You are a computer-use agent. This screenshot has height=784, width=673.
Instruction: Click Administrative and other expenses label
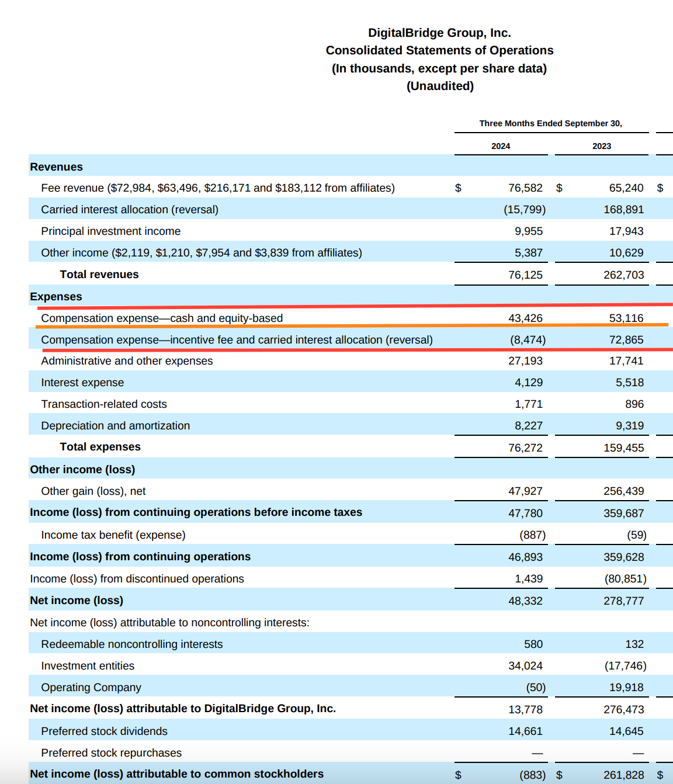click(x=127, y=361)
